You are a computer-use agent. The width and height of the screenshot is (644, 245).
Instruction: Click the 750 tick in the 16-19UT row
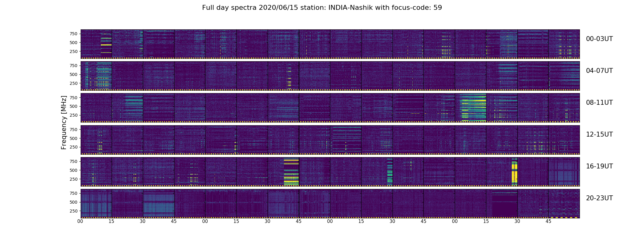coord(73,161)
